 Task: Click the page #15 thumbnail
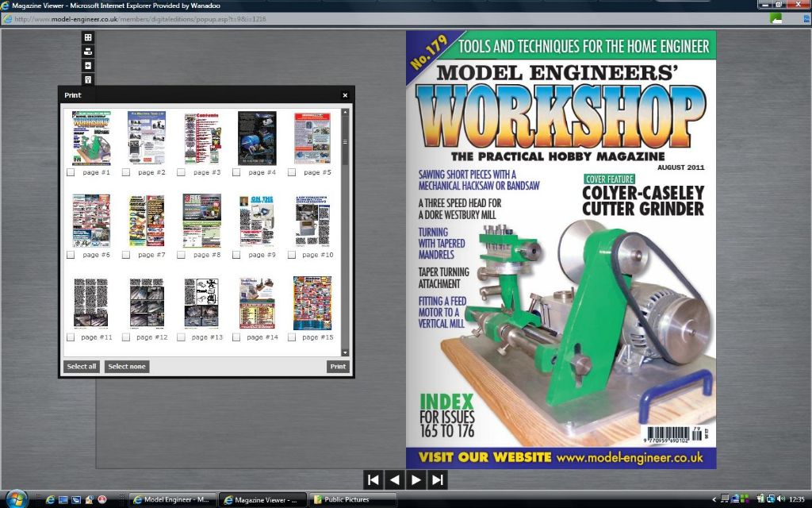[x=312, y=302]
